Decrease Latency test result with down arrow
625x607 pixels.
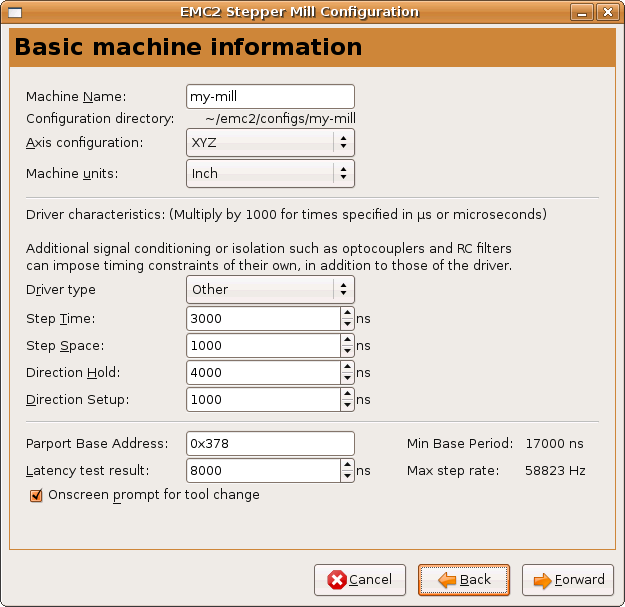coord(348,476)
